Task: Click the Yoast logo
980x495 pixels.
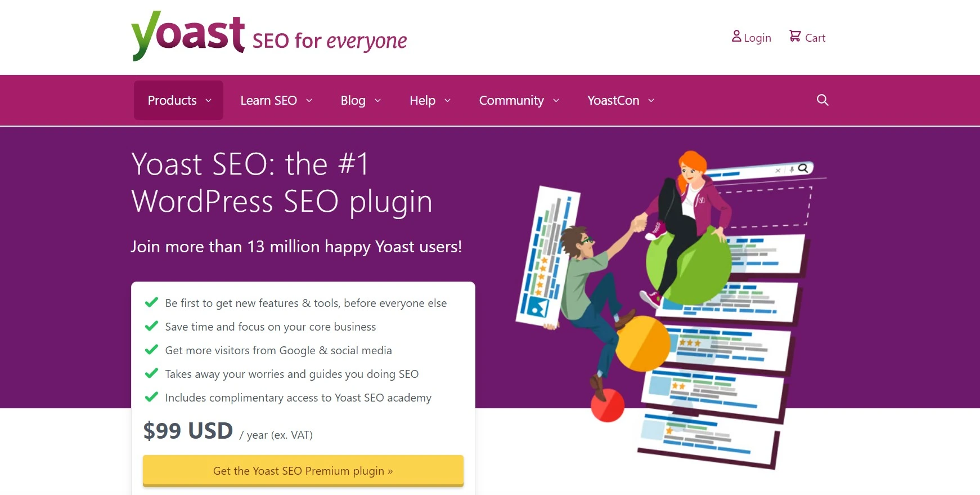Action: click(188, 35)
